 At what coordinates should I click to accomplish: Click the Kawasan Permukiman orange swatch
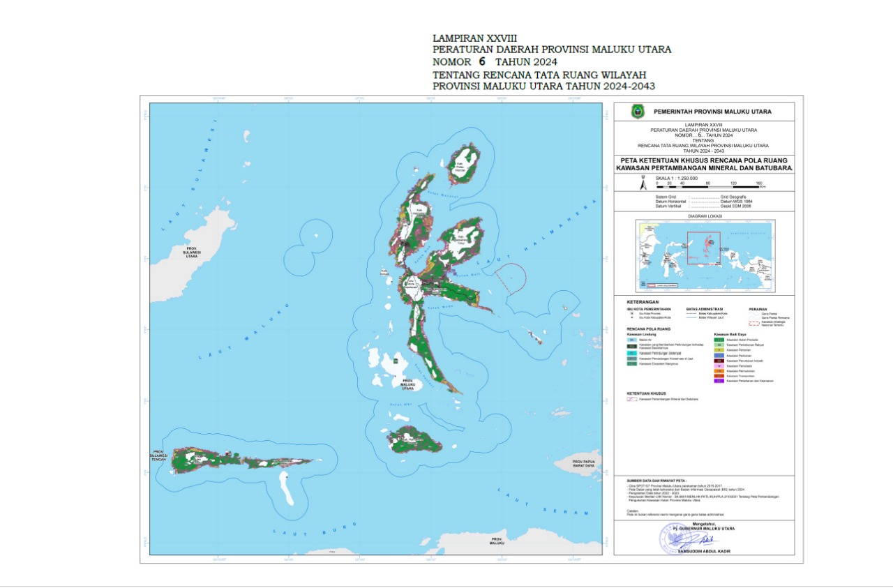click(x=719, y=371)
